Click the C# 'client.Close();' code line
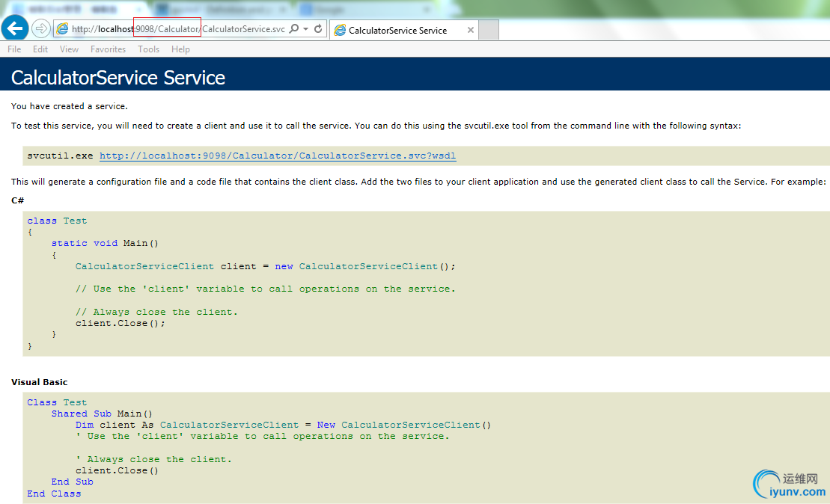This screenshot has height=504, width=830. click(120, 323)
